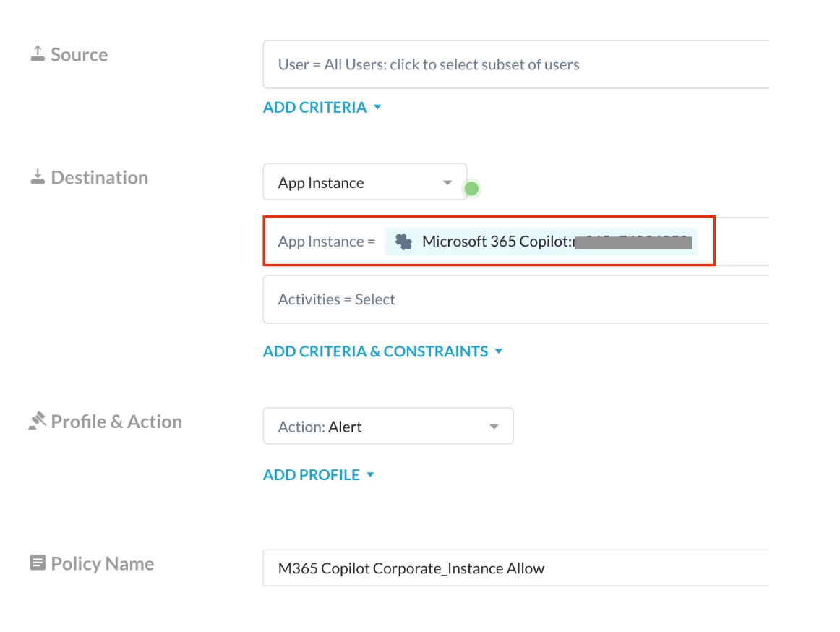Click the Policy Name section label
840x632 pixels.
(103, 563)
